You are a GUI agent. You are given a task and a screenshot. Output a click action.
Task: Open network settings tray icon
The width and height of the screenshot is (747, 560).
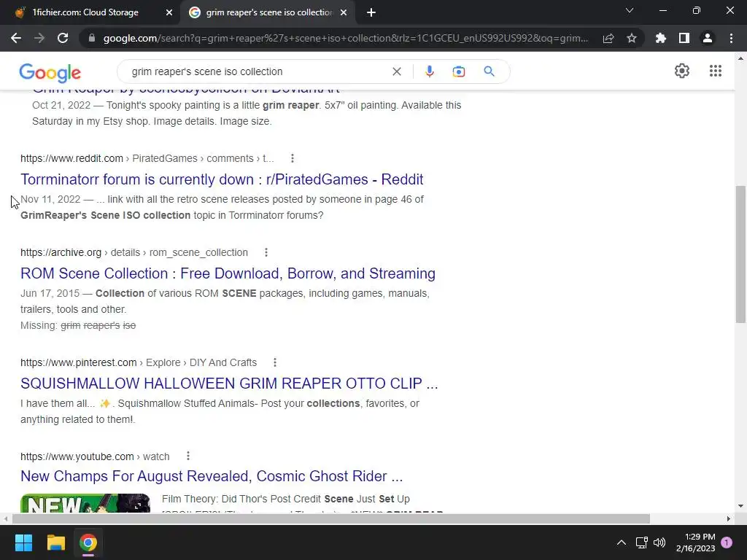pos(641,542)
